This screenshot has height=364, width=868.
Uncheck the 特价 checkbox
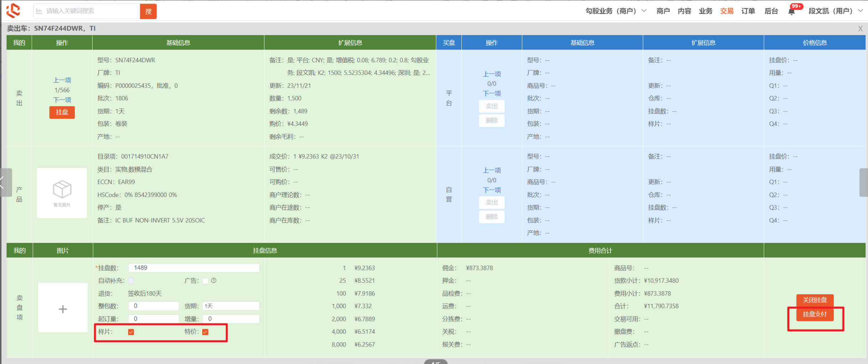205,332
